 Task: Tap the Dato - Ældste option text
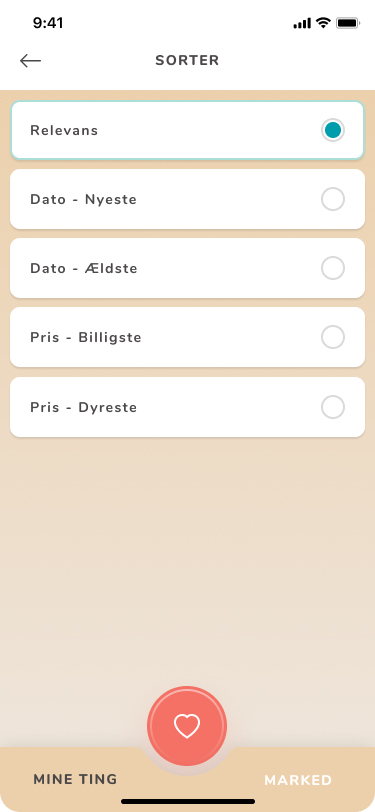[84, 268]
